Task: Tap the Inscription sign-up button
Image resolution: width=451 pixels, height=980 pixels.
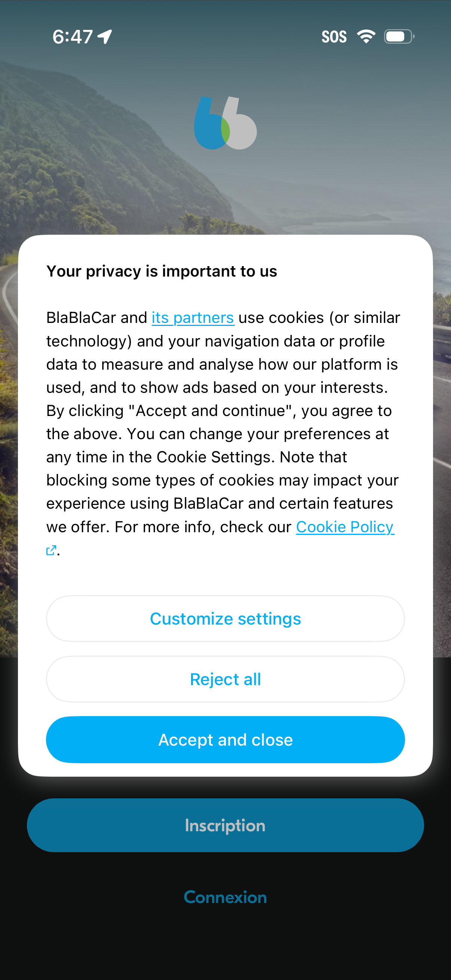Action: click(225, 825)
